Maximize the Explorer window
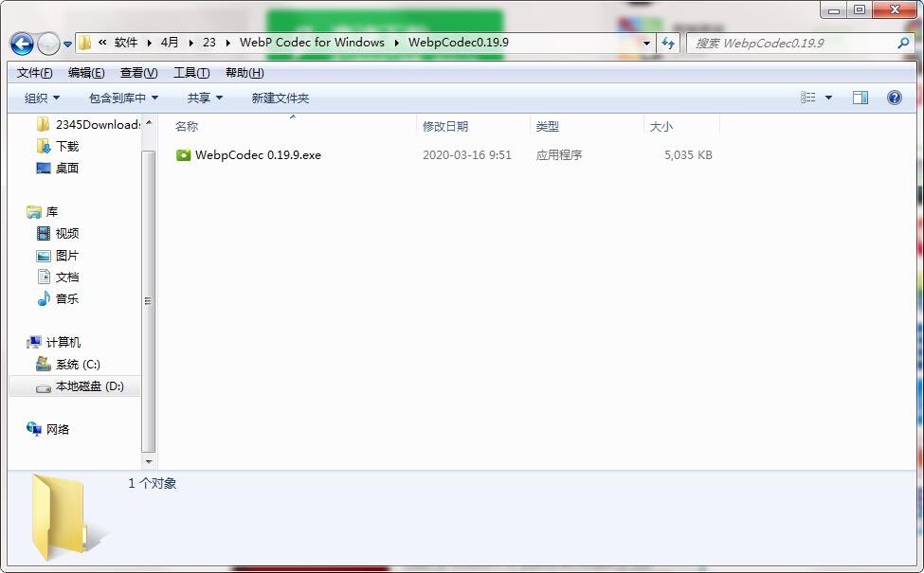Viewport: 924px width, 573px height. click(x=860, y=10)
